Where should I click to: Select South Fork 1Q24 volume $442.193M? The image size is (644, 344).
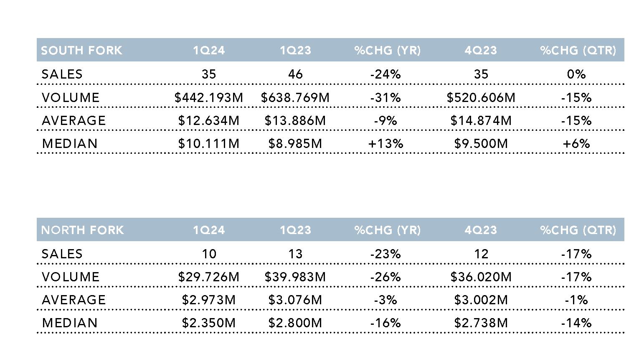(208, 98)
